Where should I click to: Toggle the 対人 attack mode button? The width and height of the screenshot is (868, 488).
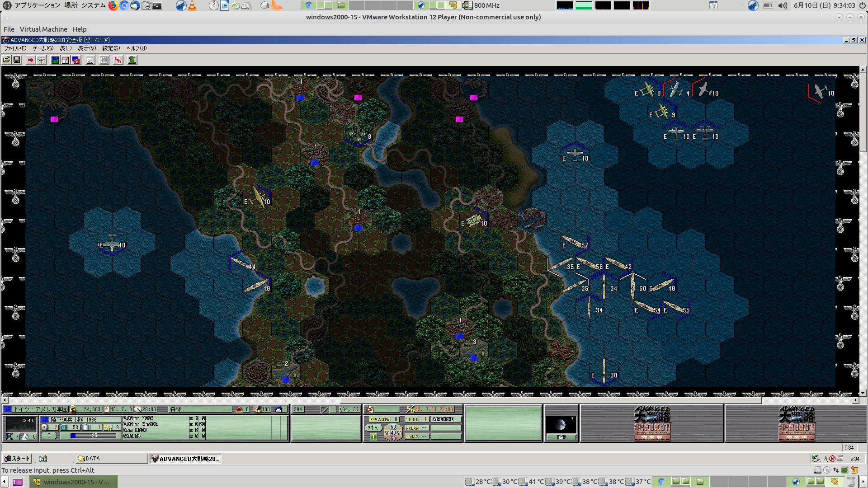pos(373,427)
